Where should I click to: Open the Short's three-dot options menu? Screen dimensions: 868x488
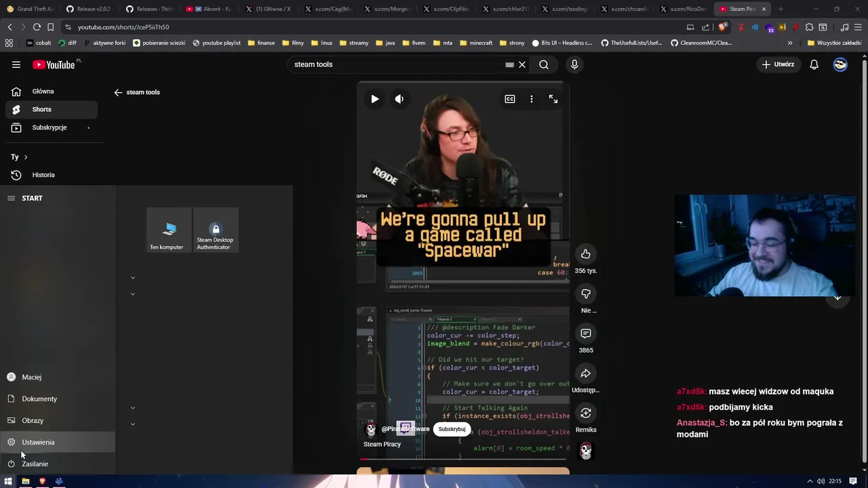[532, 99]
